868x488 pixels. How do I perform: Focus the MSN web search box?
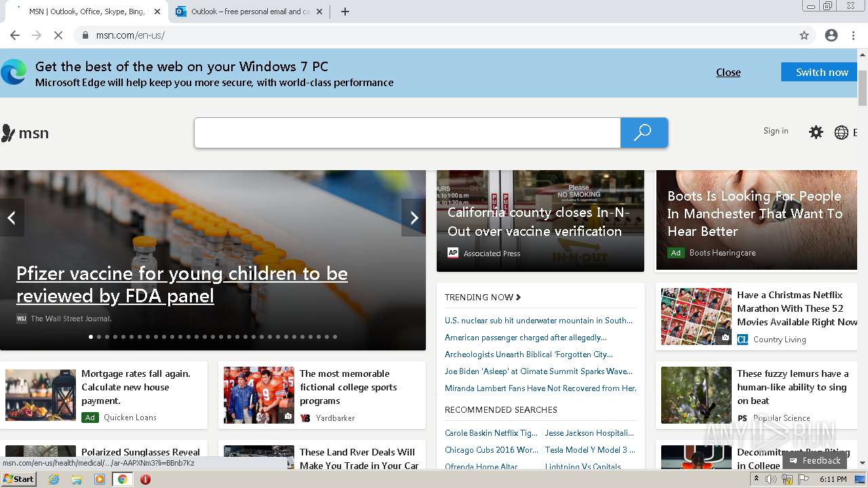pyautogui.click(x=408, y=133)
